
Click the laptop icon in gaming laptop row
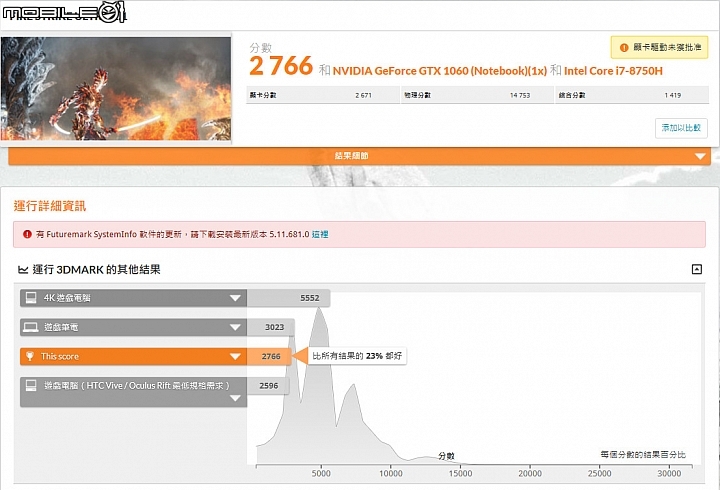click(31, 327)
